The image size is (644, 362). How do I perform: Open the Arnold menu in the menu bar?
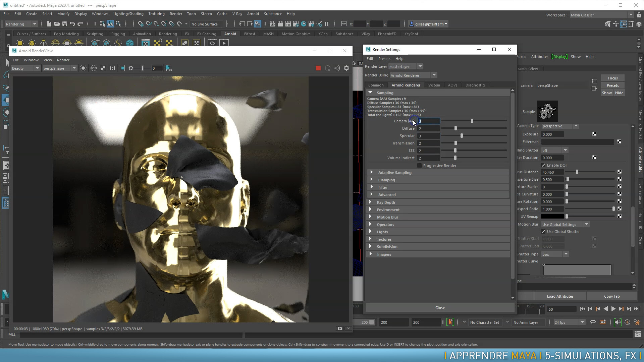point(253,14)
